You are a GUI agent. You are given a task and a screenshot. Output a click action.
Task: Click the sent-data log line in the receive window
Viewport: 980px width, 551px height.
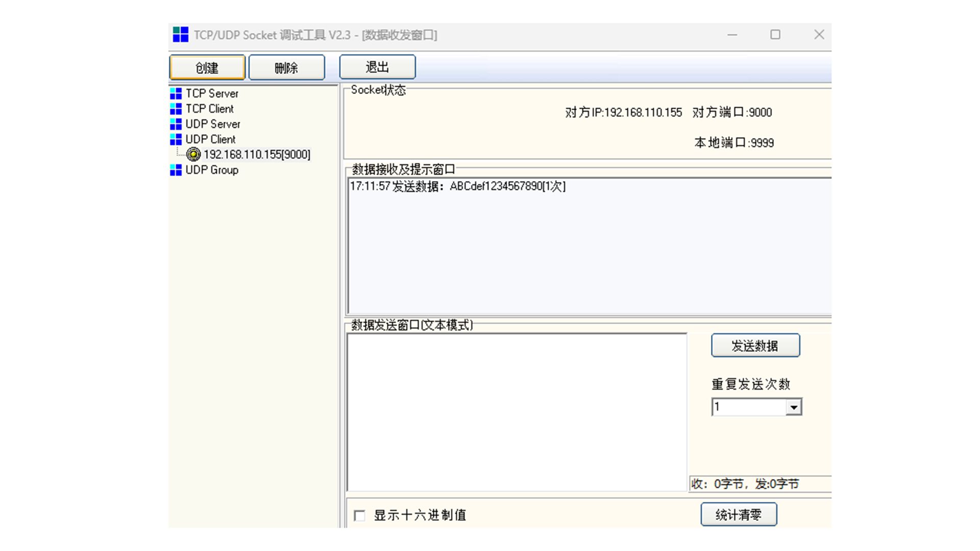[457, 187]
